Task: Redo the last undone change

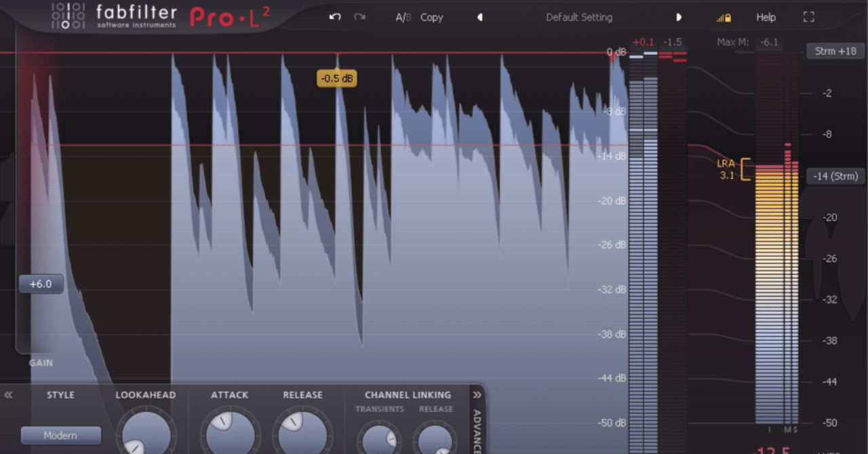Action: point(359,17)
